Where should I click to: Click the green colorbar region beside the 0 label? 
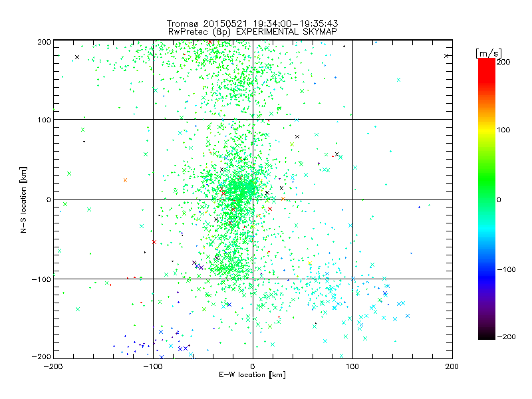[x=487, y=199]
